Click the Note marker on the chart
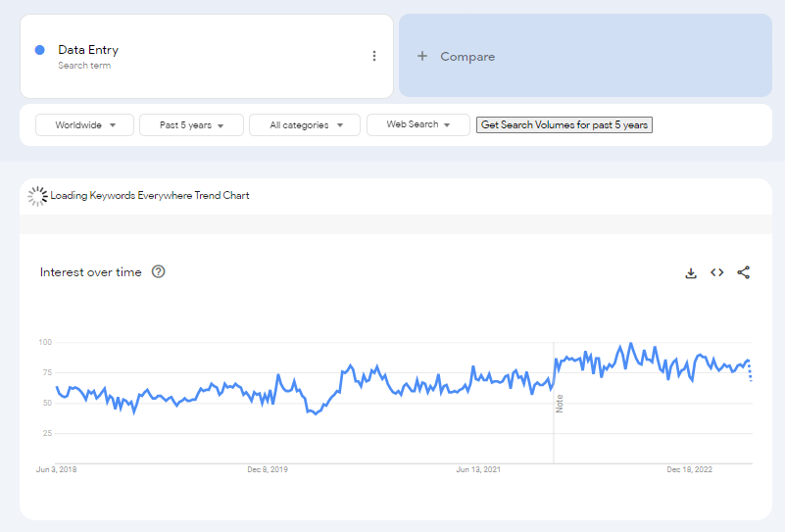This screenshot has height=532, width=785. pyautogui.click(x=560, y=403)
